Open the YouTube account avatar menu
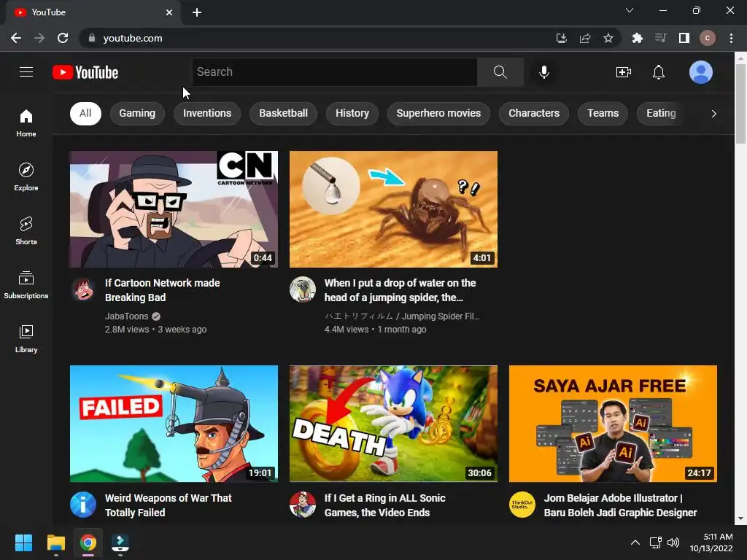The height and width of the screenshot is (560, 747). pyautogui.click(x=701, y=72)
